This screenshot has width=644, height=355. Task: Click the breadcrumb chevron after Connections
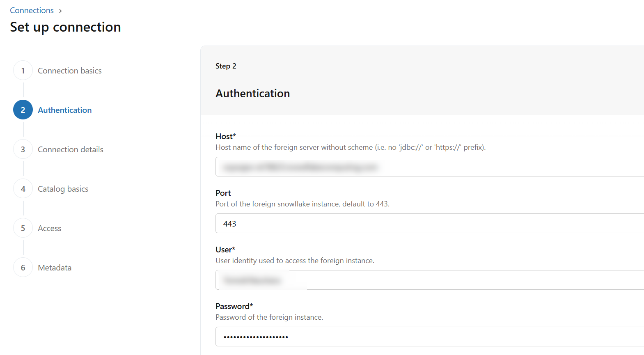(60, 11)
